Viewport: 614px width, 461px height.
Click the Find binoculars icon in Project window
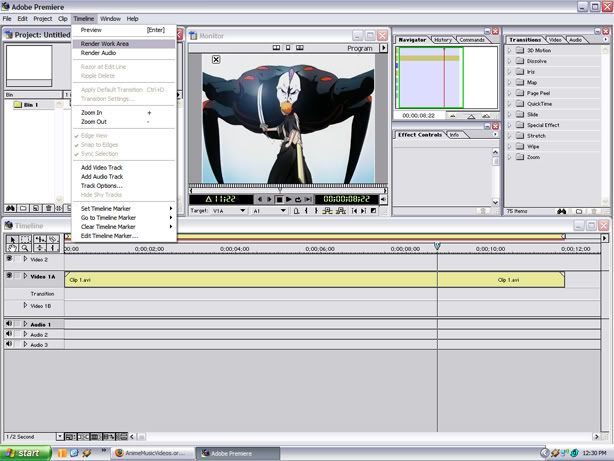11,208
